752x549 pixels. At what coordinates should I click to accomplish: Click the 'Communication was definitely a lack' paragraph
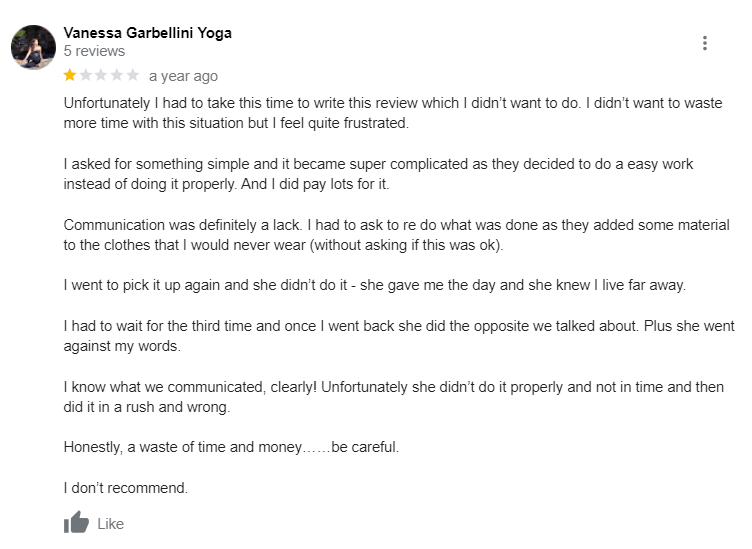(x=397, y=235)
